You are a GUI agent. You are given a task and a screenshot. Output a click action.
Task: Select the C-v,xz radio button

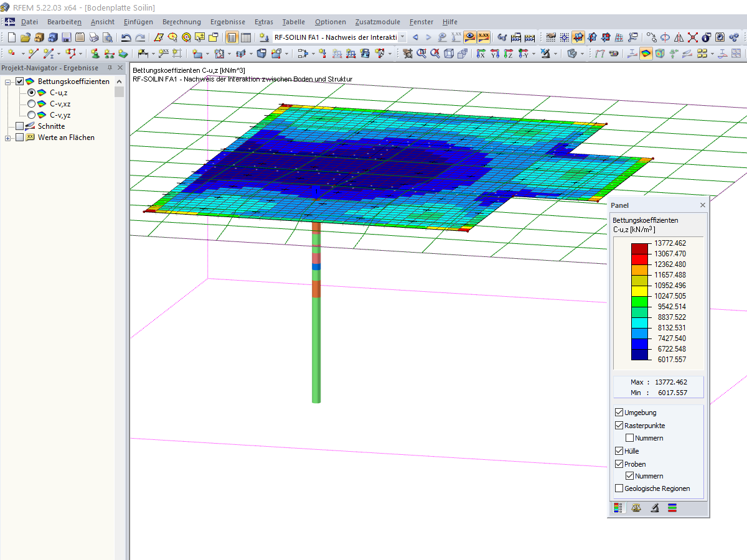point(31,104)
